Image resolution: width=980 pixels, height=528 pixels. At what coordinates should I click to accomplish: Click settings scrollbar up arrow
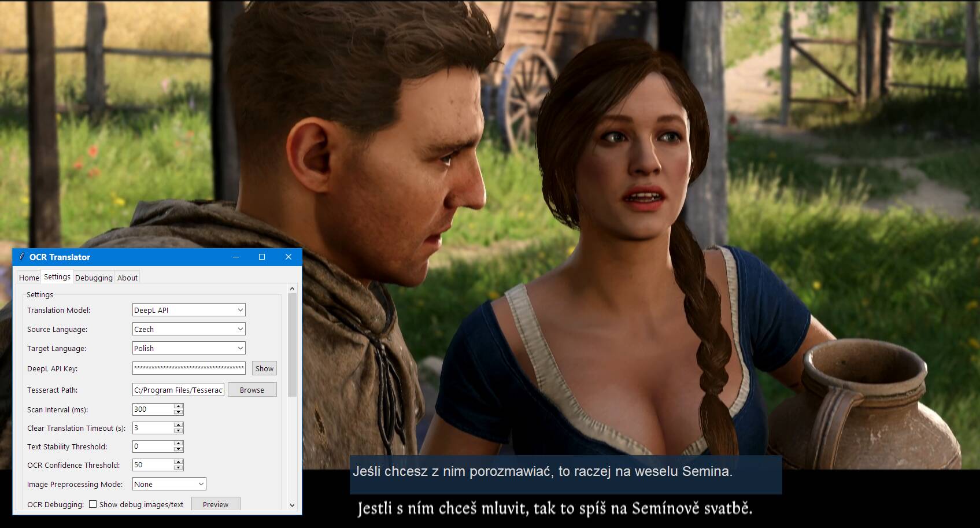(292, 289)
